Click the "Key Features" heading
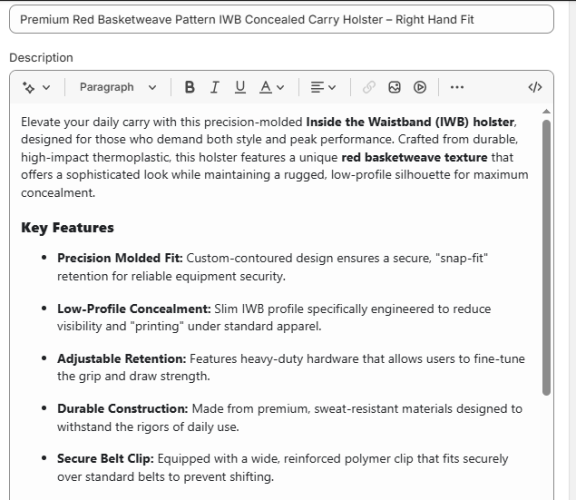This screenshot has height=500, width=576. pyautogui.click(x=68, y=228)
